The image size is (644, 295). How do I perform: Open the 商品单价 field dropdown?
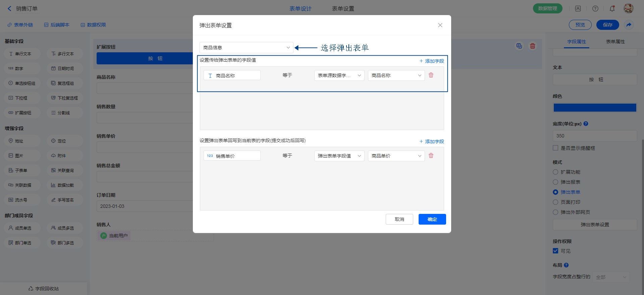(x=396, y=156)
